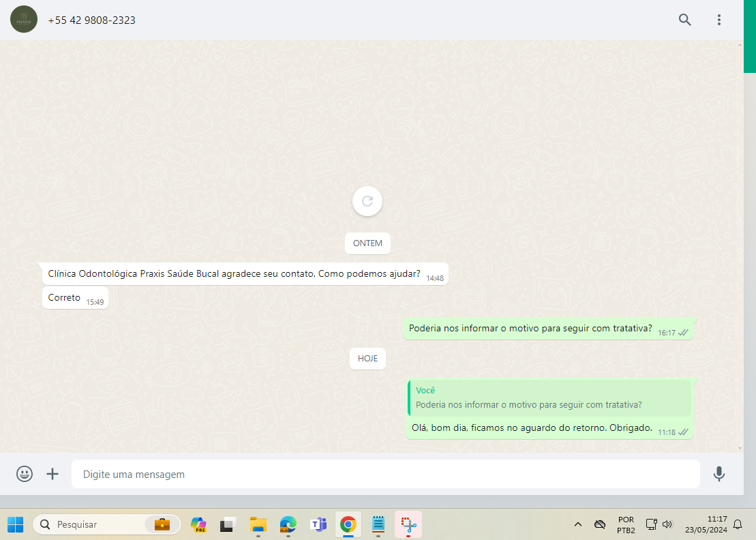The height and width of the screenshot is (540, 756).
Task: Check the double ticks on the 16:17 message
Action: click(683, 333)
